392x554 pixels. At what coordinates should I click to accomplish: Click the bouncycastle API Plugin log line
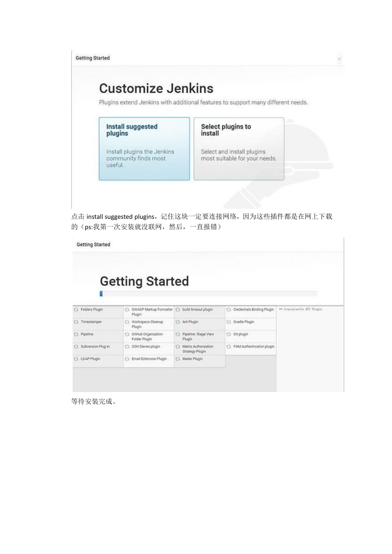tap(300, 309)
